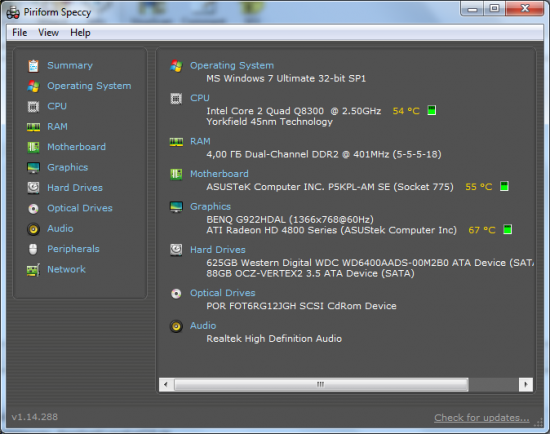Click the green graphics temperature indicator icon
Image resolution: width=550 pixels, height=434 pixels.
pos(507,229)
